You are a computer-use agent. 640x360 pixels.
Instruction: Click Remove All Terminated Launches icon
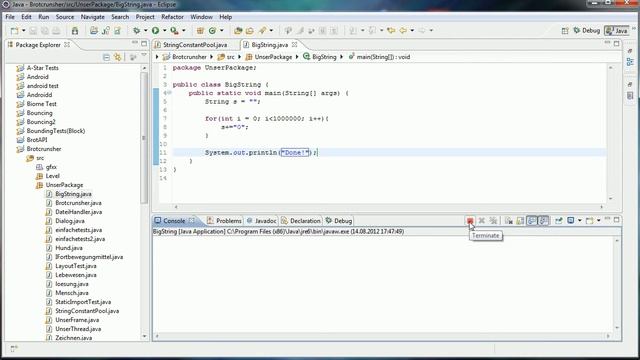(x=493, y=220)
